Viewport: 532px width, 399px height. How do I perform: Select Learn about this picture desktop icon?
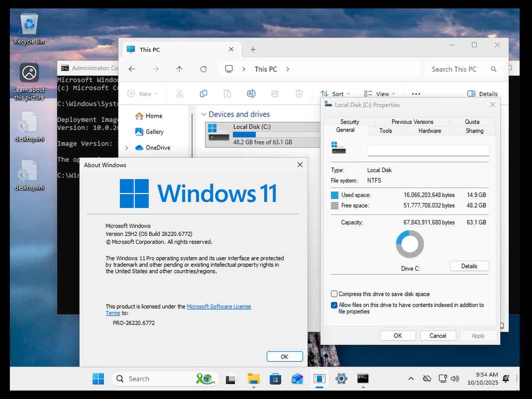pos(29,82)
